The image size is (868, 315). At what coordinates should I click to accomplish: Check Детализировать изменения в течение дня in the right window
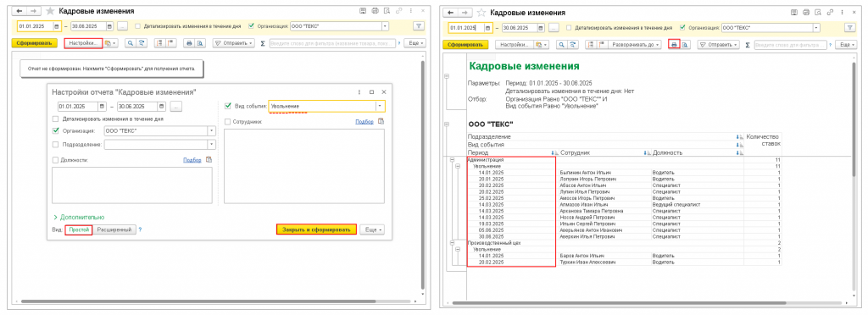[x=569, y=28]
